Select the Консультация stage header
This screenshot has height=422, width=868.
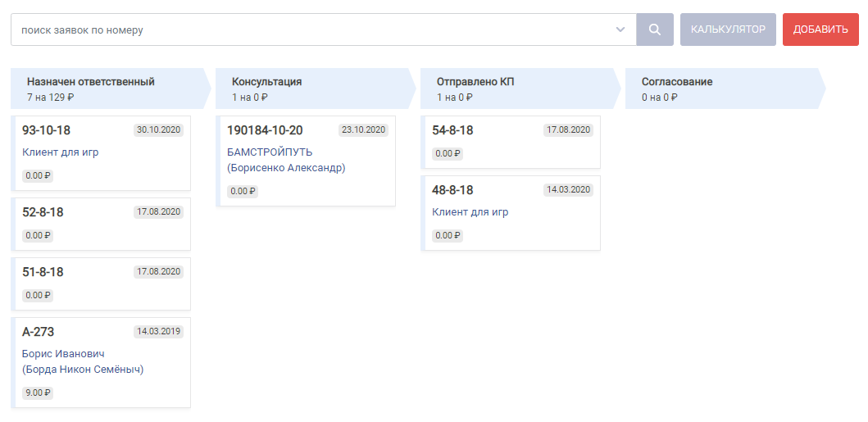(x=316, y=88)
